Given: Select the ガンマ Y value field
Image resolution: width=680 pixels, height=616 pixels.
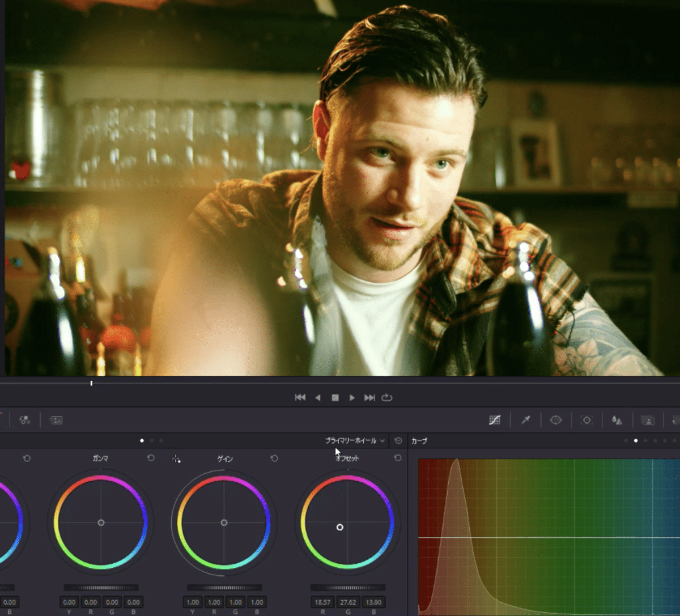Looking at the screenshot, I should point(69,602).
